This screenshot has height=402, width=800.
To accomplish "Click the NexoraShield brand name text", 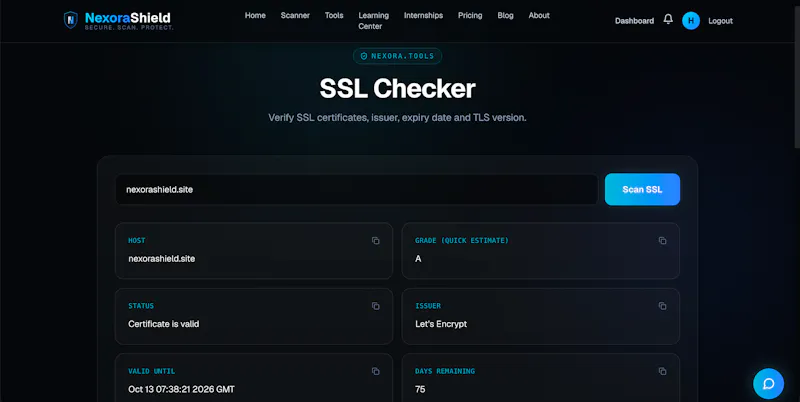I will click(x=128, y=18).
